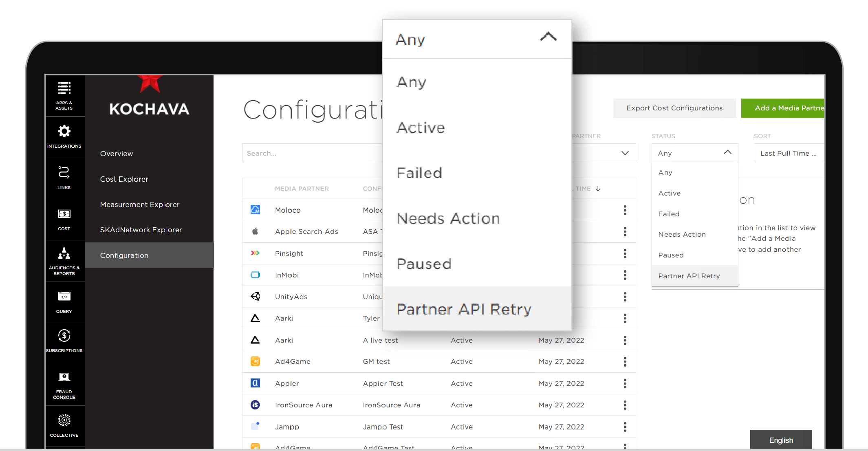Collapse the Status dropdown chevron
The image size is (868, 451).
pyautogui.click(x=727, y=152)
